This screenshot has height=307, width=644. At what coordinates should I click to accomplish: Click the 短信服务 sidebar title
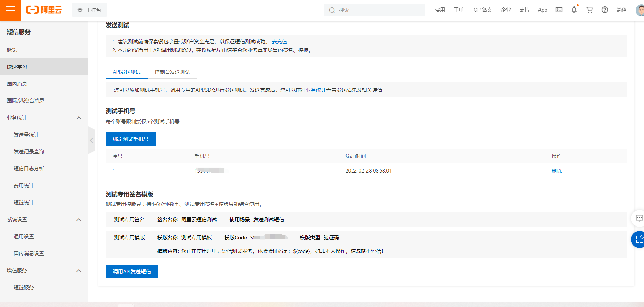[19, 32]
